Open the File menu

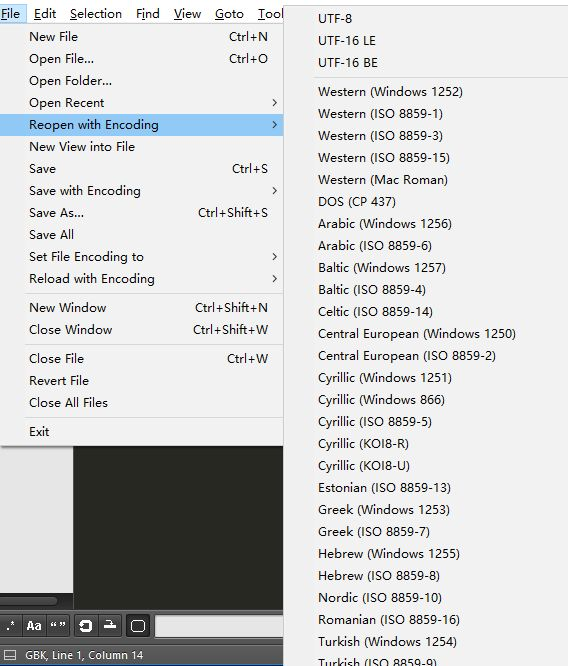11,14
